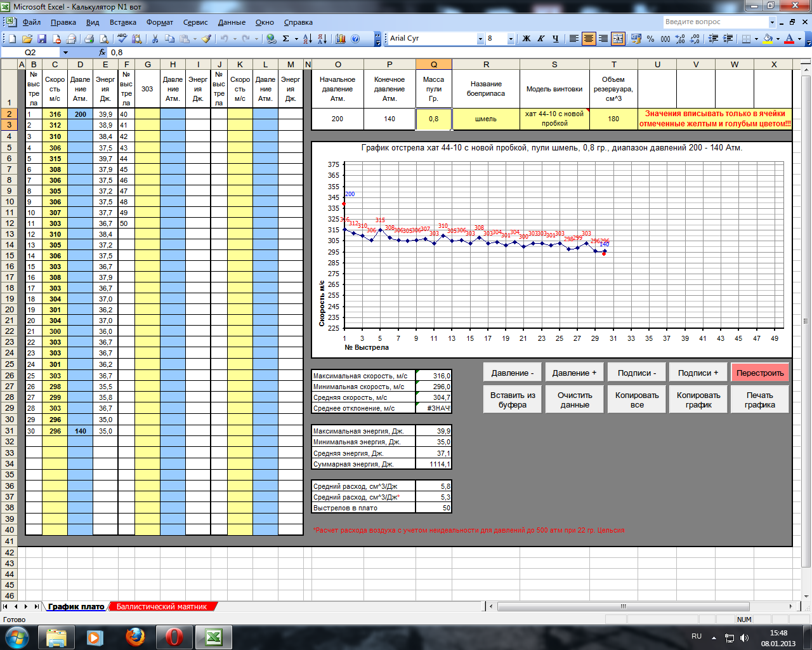Image resolution: width=812 pixels, height=650 pixels.
Task: Click the AutoSum sigma icon
Action: point(286,39)
